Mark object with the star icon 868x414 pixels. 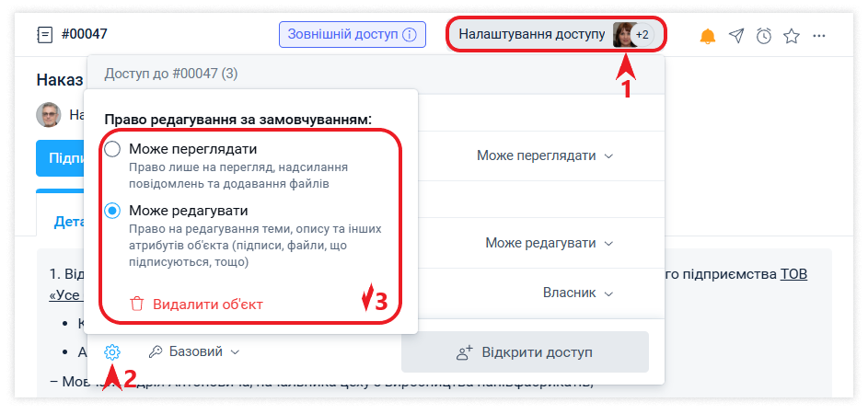pyautogui.click(x=792, y=36)
